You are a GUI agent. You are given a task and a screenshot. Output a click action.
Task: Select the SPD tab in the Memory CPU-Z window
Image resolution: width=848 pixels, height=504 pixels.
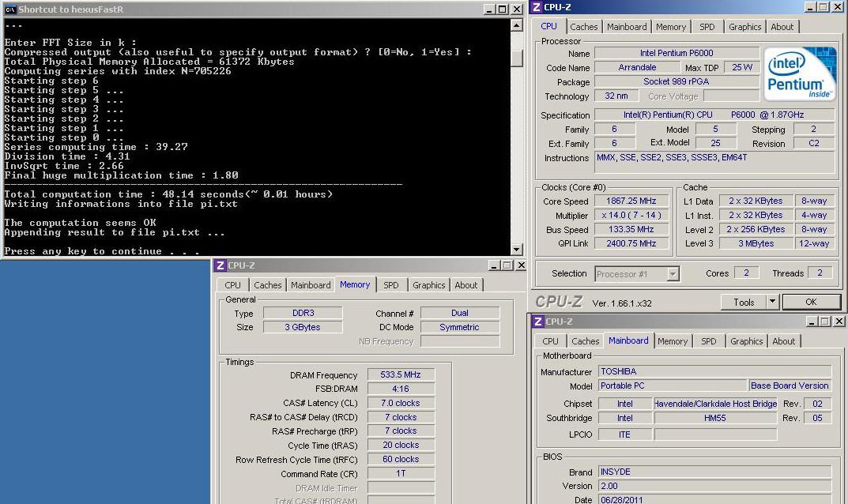tap(391, 285)
